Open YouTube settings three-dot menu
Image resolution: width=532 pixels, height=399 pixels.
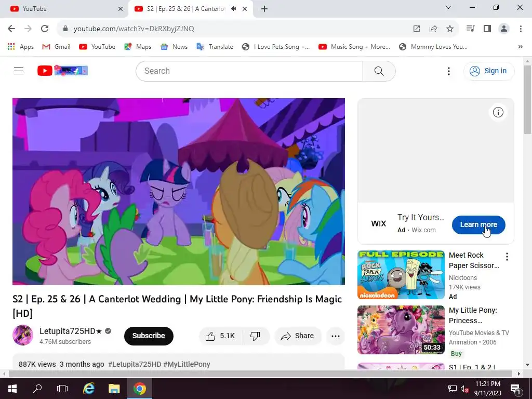point(448,71)
